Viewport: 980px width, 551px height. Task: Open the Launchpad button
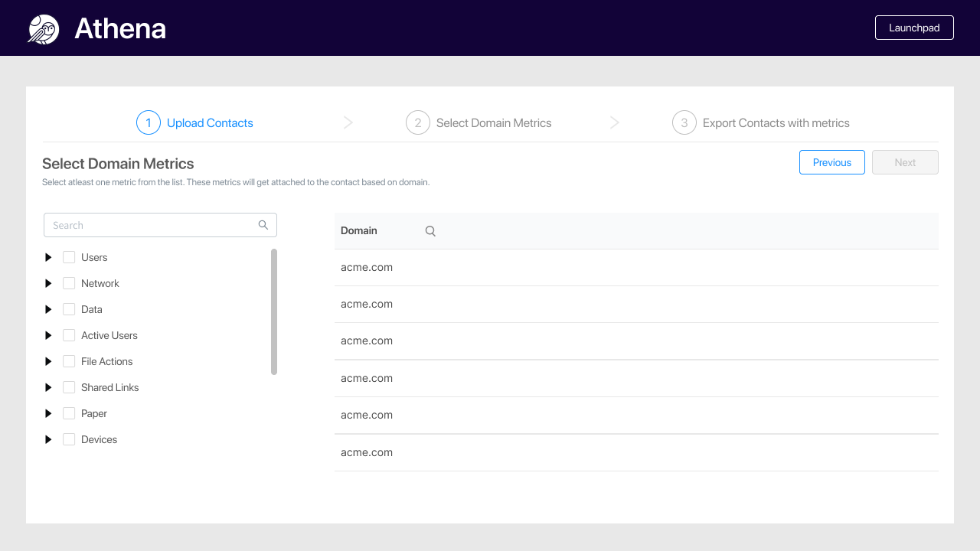(914, 28)
